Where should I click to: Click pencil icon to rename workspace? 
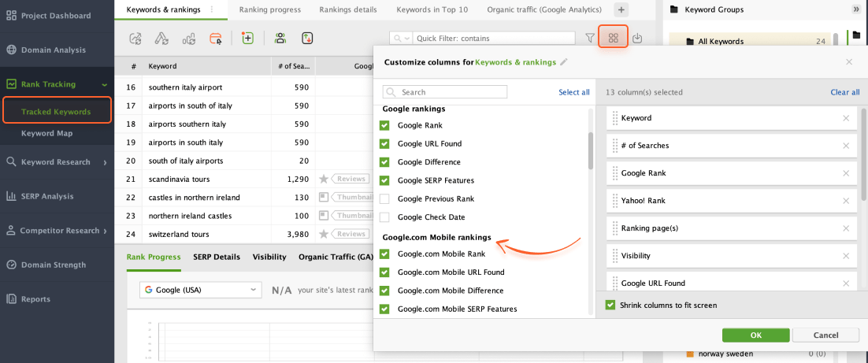tap(564, 62)
